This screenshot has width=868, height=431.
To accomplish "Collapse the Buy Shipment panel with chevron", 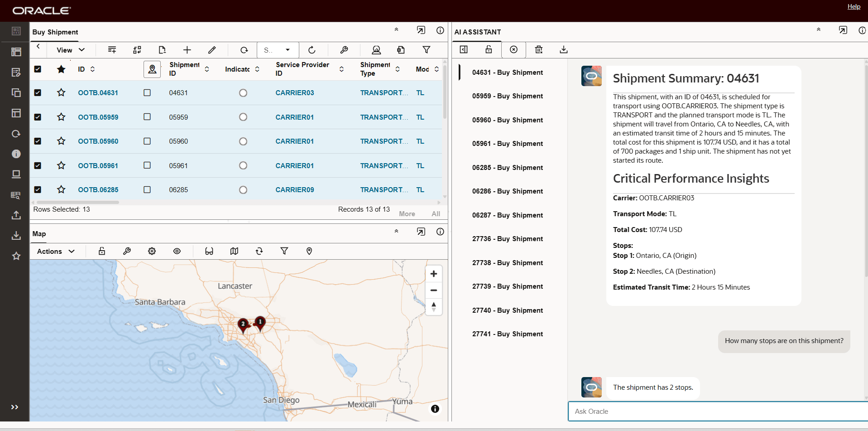I will [x=396, y=30].
